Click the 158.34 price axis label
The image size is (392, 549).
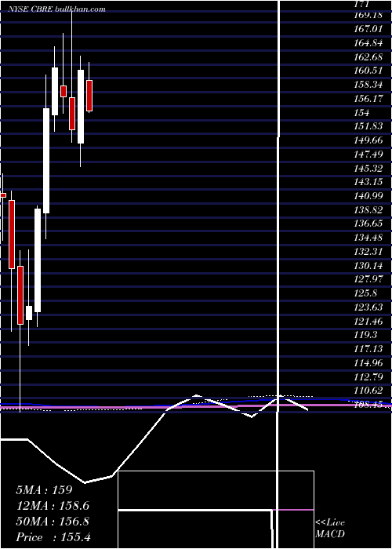[368, 85]
